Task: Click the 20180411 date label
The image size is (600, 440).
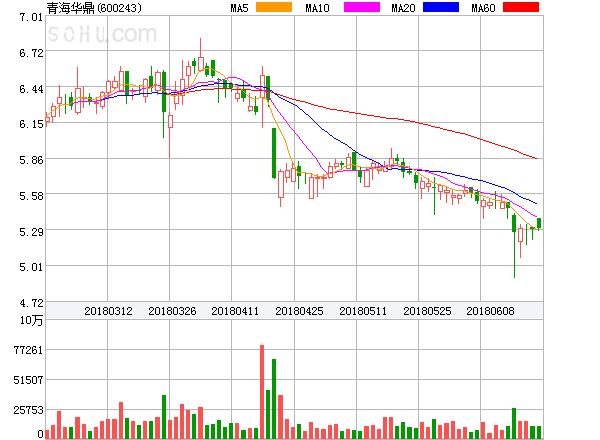Action: point(235,311)
